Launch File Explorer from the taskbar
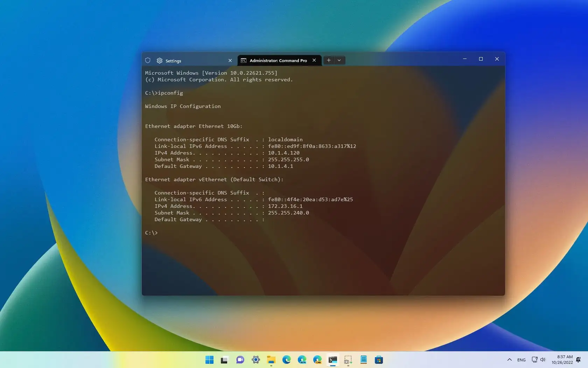 (x=272, y=360)
